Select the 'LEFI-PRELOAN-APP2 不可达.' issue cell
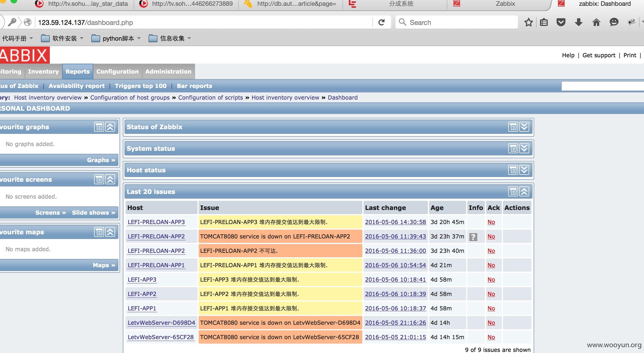Image resolution: width=644 pixels, height=353 pixels. (x=280, y=251)
